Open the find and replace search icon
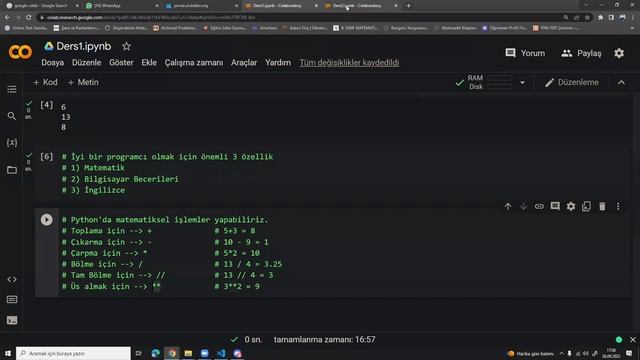The width and height of the screenshot is (640, 360). [12, 116]
